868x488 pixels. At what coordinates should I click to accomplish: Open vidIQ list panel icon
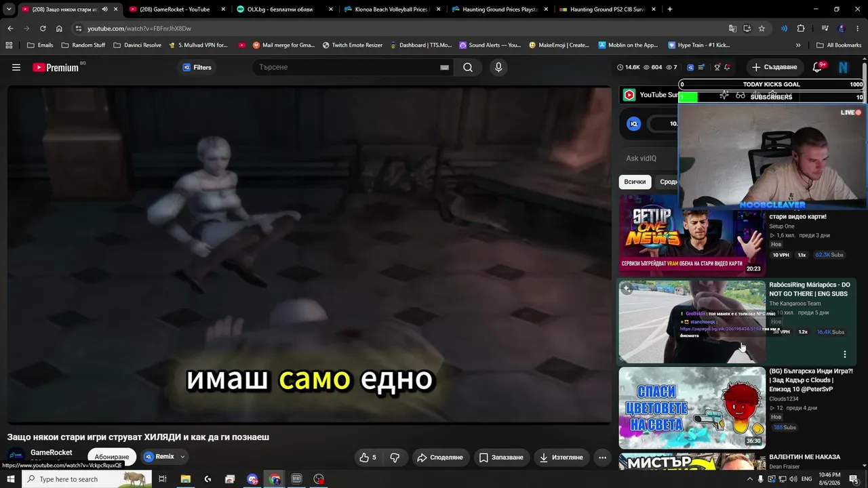click(701, 67)
